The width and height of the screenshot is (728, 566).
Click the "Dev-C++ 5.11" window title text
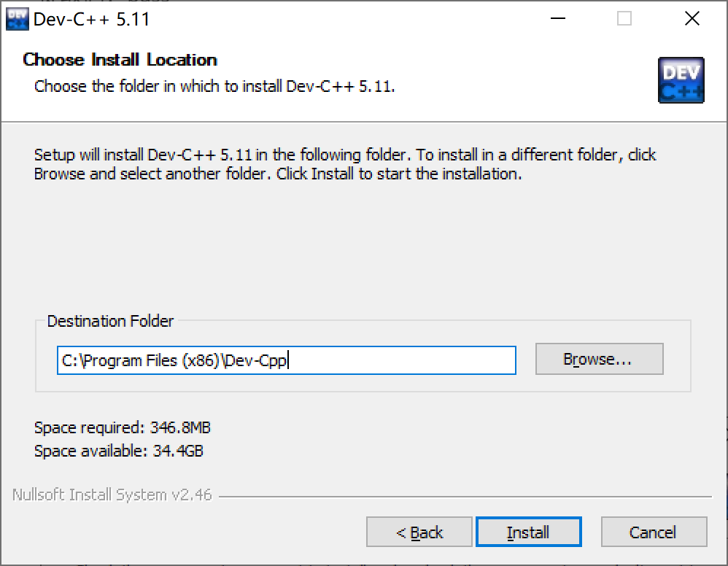click(x=91, y=19)
